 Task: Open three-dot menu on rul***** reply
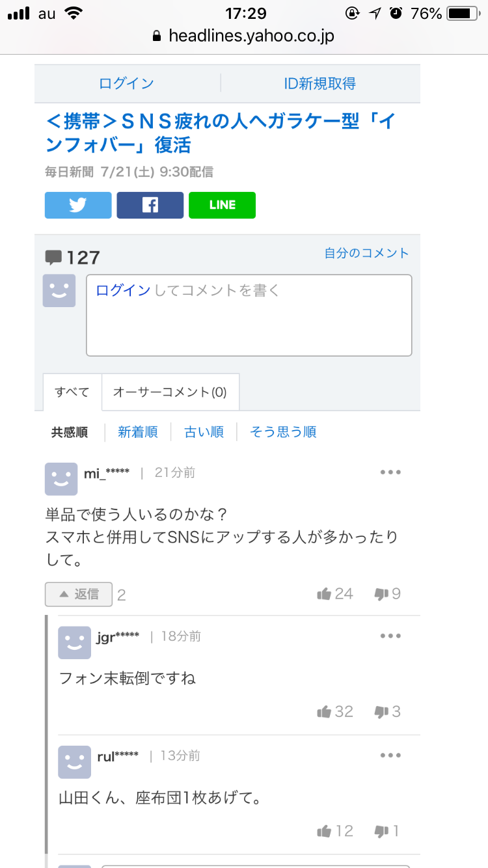click(x=390, y=755)
